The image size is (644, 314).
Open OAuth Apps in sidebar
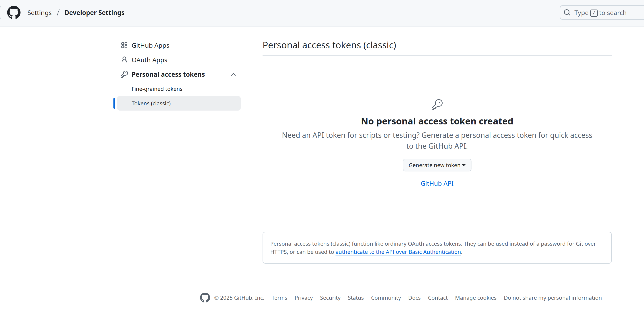tap(179, 60)
